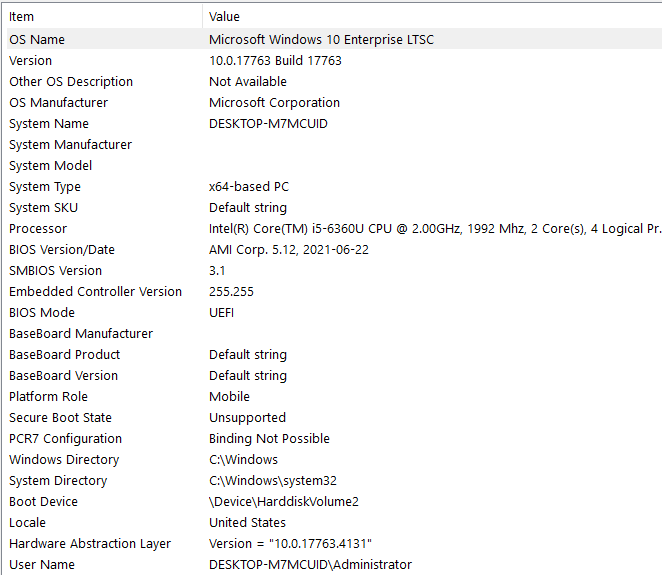
Task: Choose the Hardware Abstraction Layer row
Action: 90,544
